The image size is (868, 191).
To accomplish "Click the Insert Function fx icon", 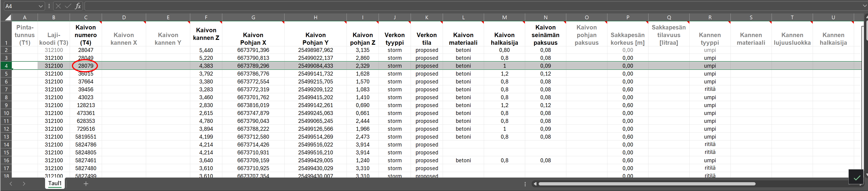I will click(x=78, y=6).
